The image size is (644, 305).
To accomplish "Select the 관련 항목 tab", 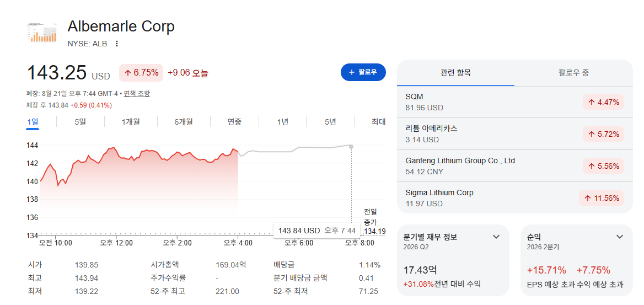I will 455,73.
